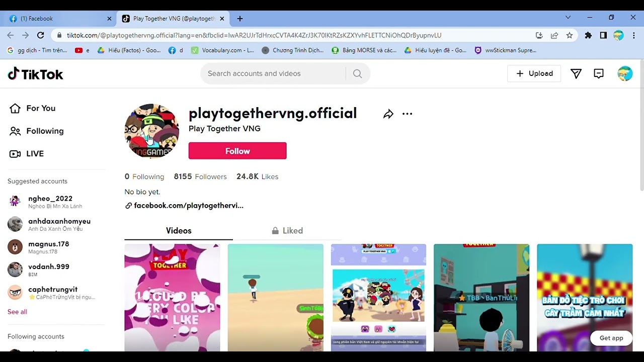
Task: Open the paper-plane messages icon
Action: [x=576, y=74]
